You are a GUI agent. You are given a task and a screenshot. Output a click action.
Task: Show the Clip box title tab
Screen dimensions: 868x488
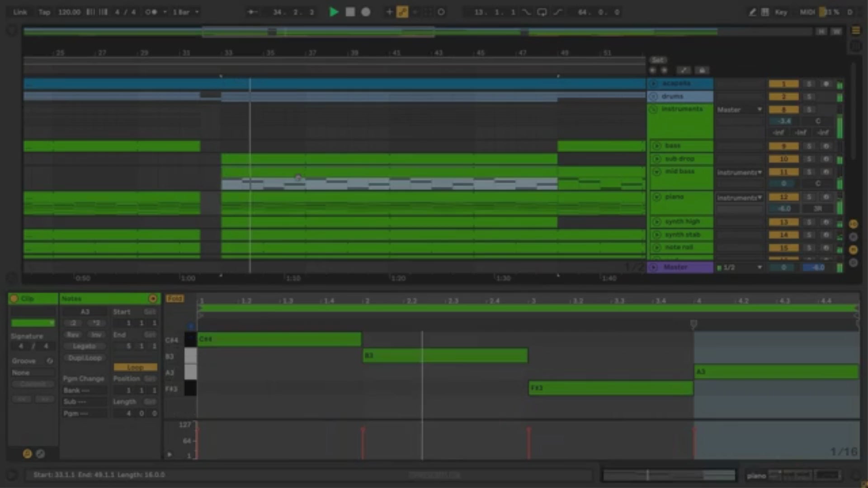33,299
